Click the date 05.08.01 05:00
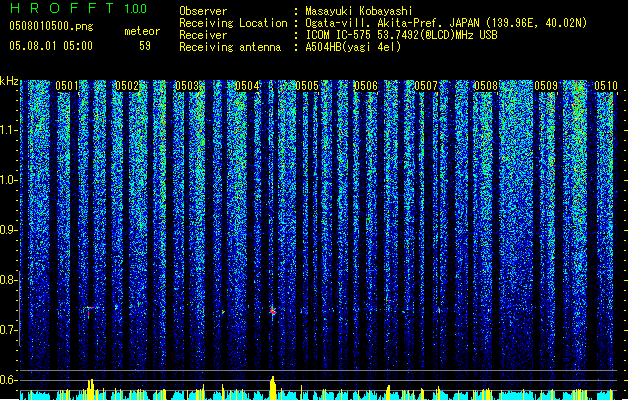This screenshot has height=400, width=629. (x=51, y=46)
